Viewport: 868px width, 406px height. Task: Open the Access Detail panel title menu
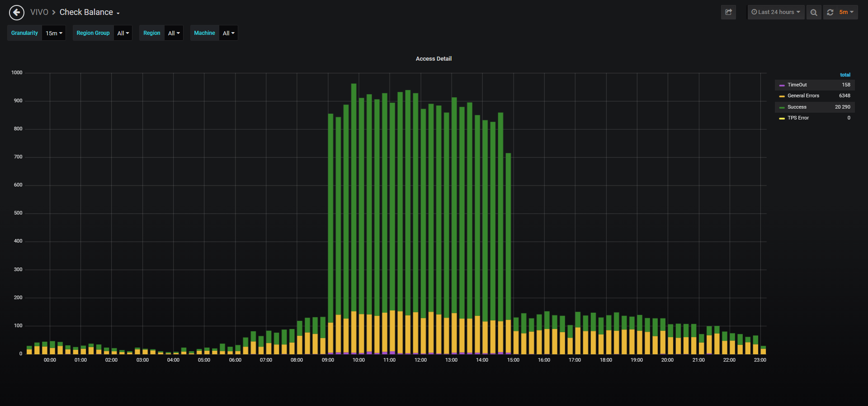pos(434,58)
